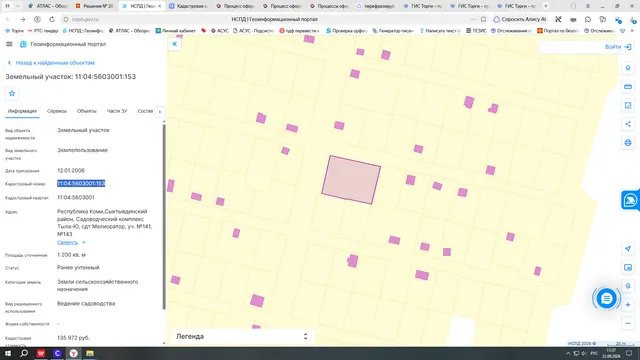Open the ruler measurement tool
Screen dimensions: 640x360
pos(628,87)
